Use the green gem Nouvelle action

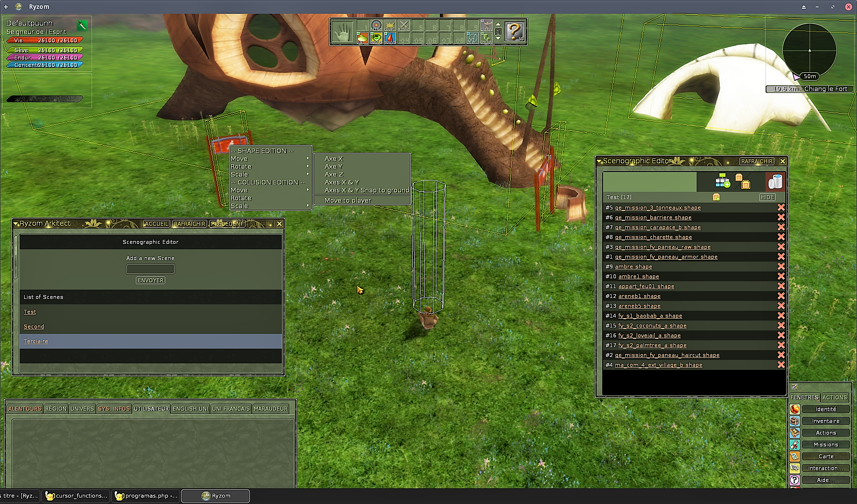tap(376, 38)
